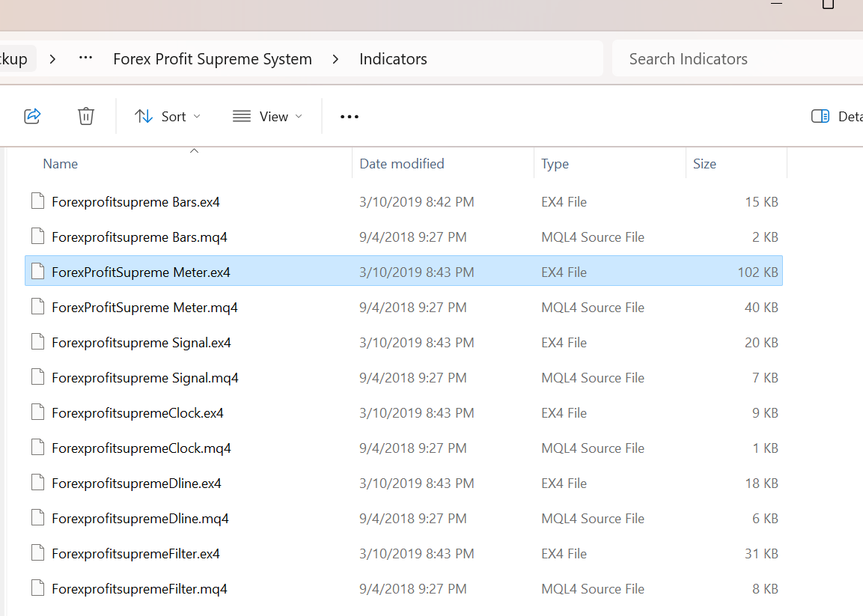Click the 40 KB size cell
Screen dimensions: 863x616
pos(762,307)
